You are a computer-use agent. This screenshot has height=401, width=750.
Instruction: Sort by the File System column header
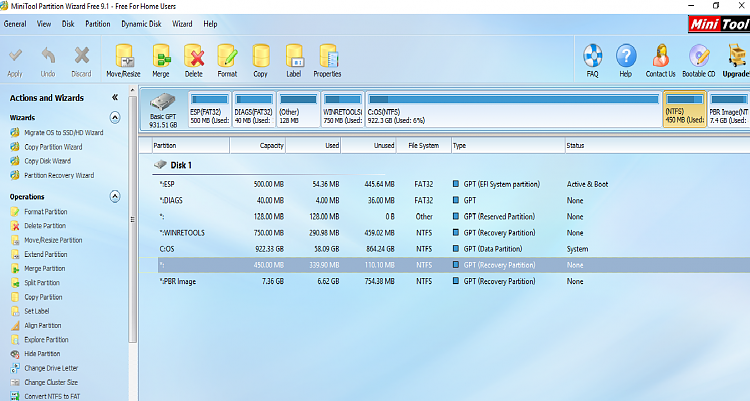coord(424,145)
